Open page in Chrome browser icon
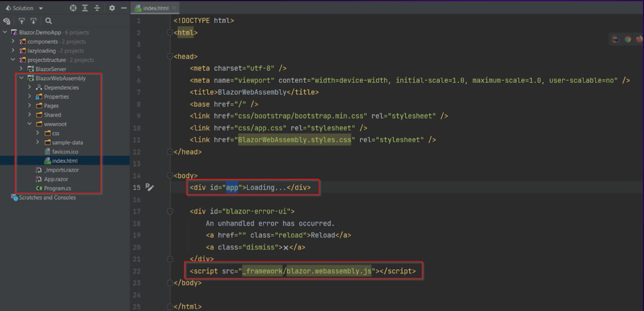644x311 pixels. 627,39
